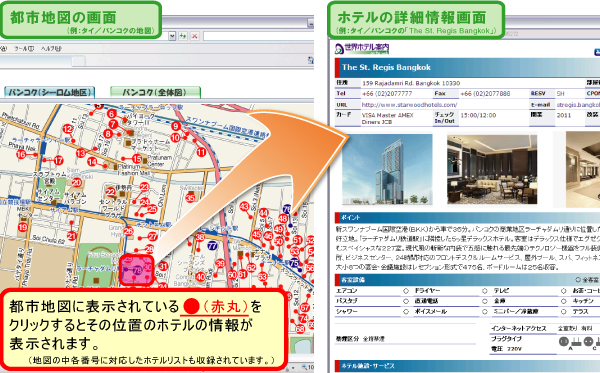This screenshot has height=373, width=600.
Task: Click hotel marker 43 on the map
Action: [x=245, y=207]
